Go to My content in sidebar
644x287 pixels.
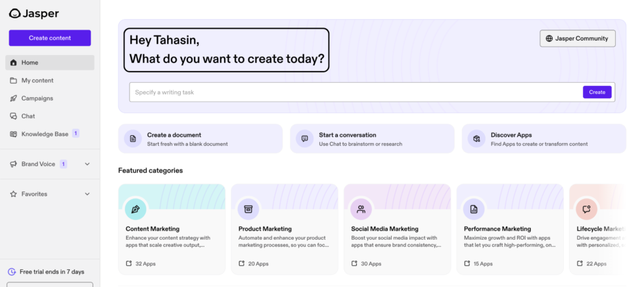pyautogui.click(x=37, y=80)
